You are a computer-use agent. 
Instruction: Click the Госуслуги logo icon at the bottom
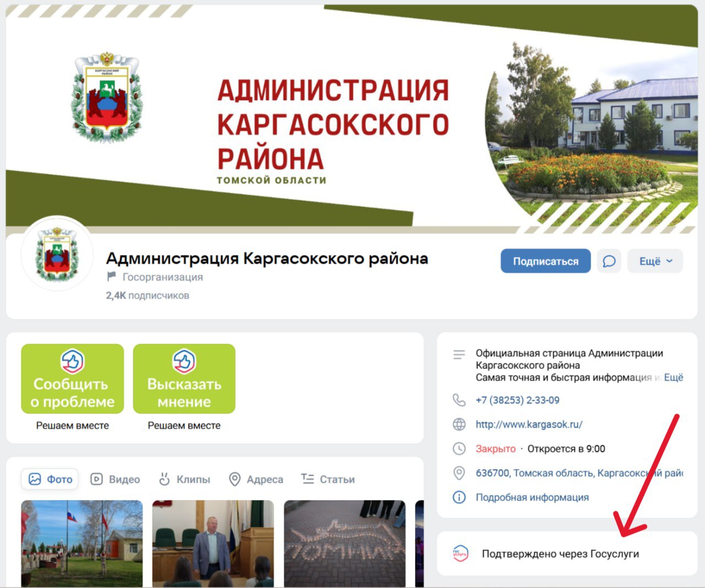(460, 554)
